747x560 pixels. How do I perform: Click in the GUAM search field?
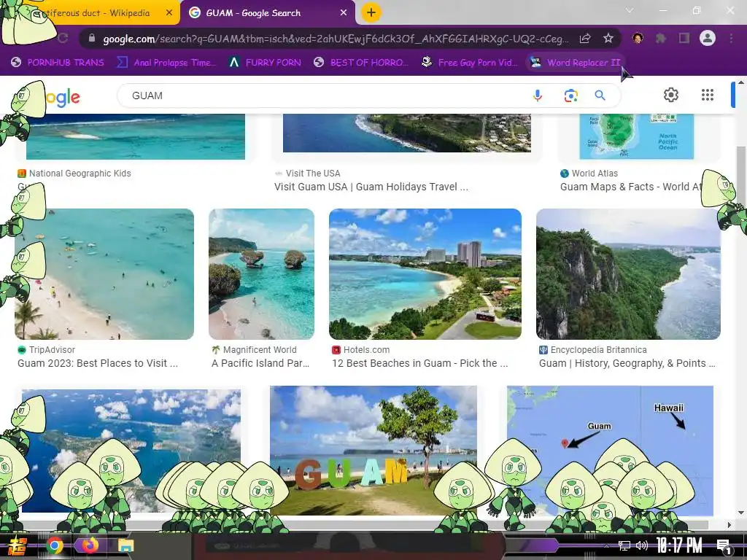coord(324,96)
